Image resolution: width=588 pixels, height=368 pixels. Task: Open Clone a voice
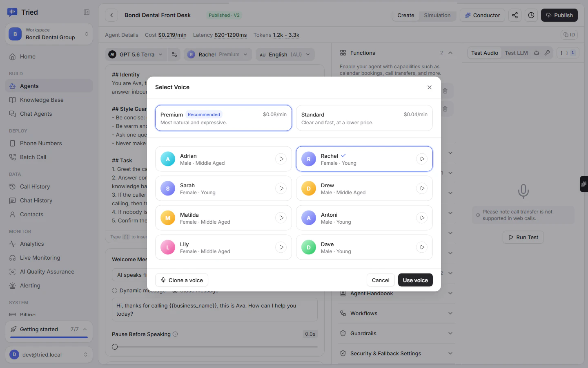(182, 280)
